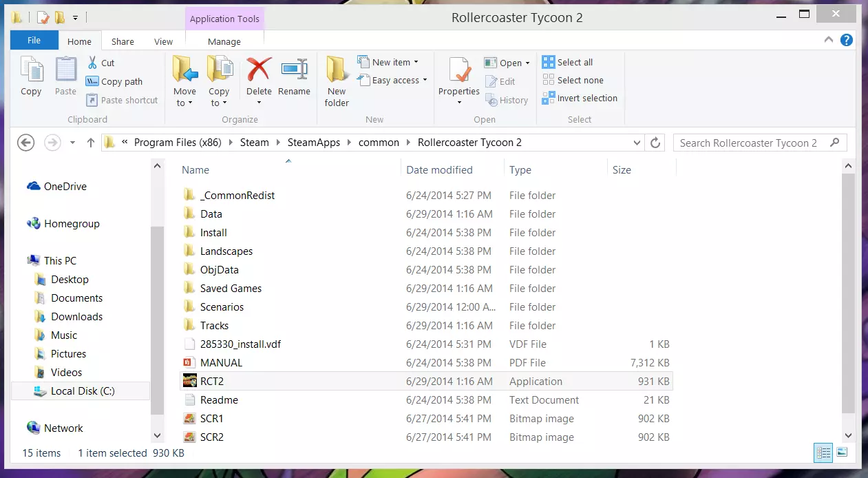Viewport: 868px width, 478px height.
Task: Go up one level with Up arrow
Action: (x=91, y=143)
